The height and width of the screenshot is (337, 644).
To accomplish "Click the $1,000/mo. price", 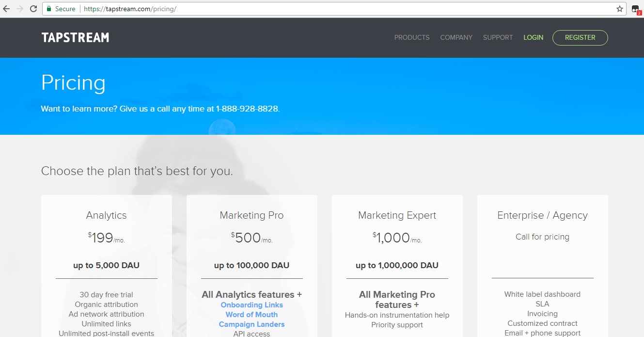I will pyautogui.click(x=397, y=238).
